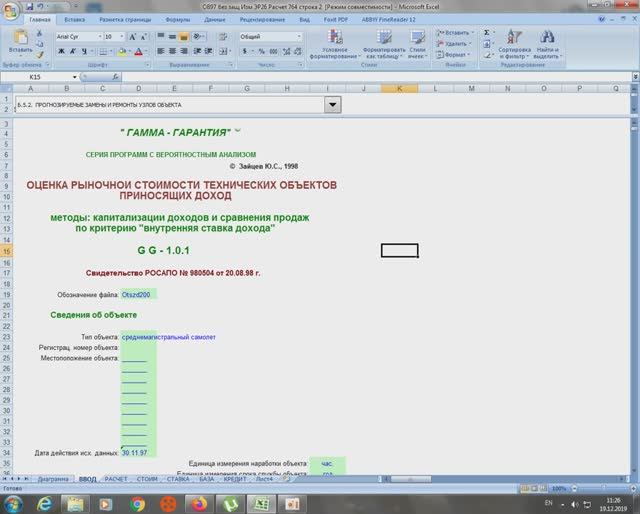This screenshot has width=640, height=514.
Task: Toggle bold (Ж) formatting
Action: click(61, 51)
